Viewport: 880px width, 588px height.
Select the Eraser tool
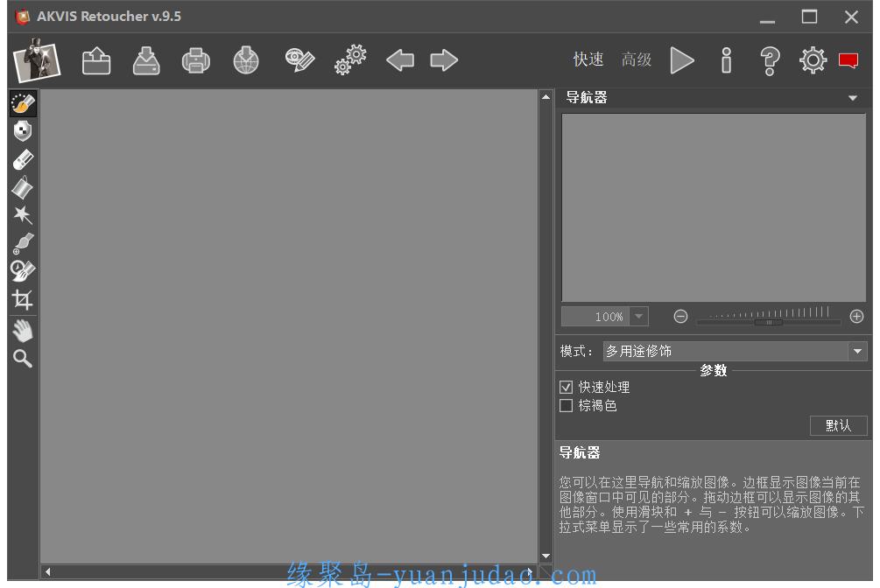coord(23,159)
